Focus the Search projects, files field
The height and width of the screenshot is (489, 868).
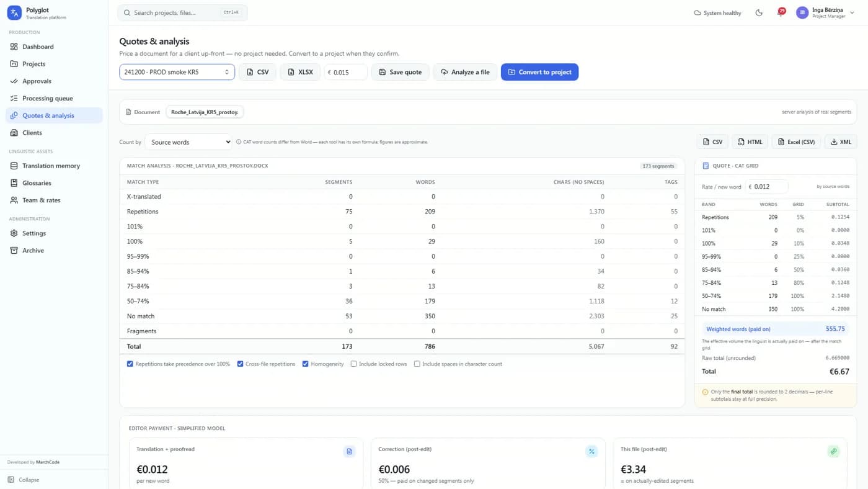click(x=182, y=12)
